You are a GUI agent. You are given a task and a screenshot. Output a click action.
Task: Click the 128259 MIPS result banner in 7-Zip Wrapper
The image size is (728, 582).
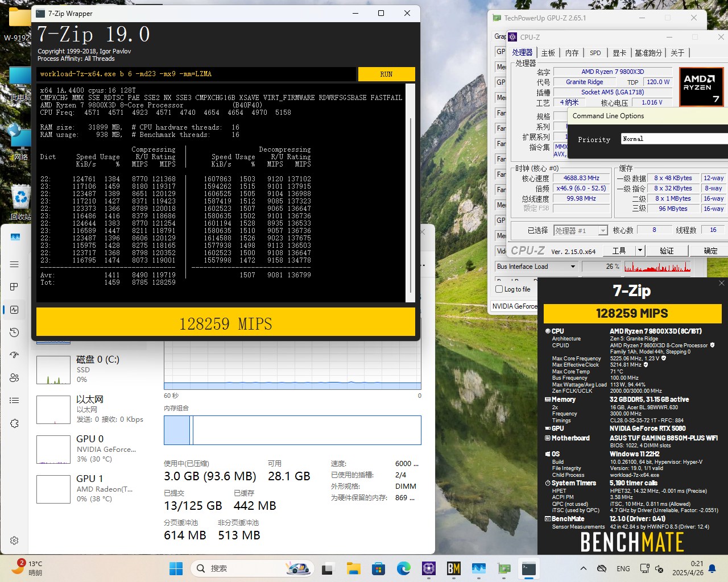pos(226,322)
